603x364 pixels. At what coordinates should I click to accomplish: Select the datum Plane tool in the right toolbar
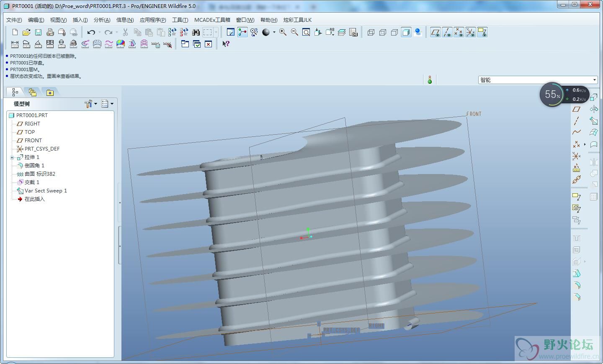577,109
